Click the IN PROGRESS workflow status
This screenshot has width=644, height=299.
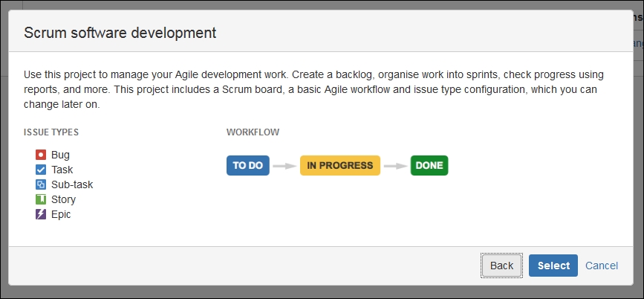[x=340, y=165]
